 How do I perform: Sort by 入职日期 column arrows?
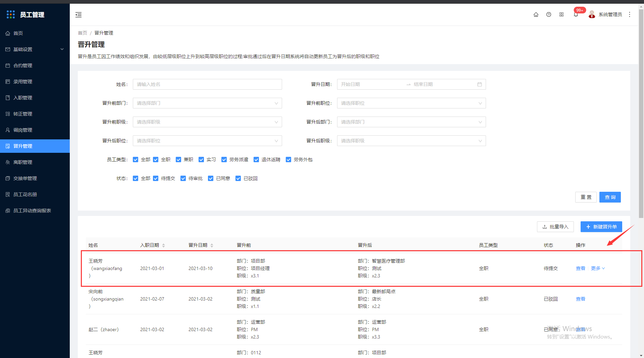coord(164,245)
